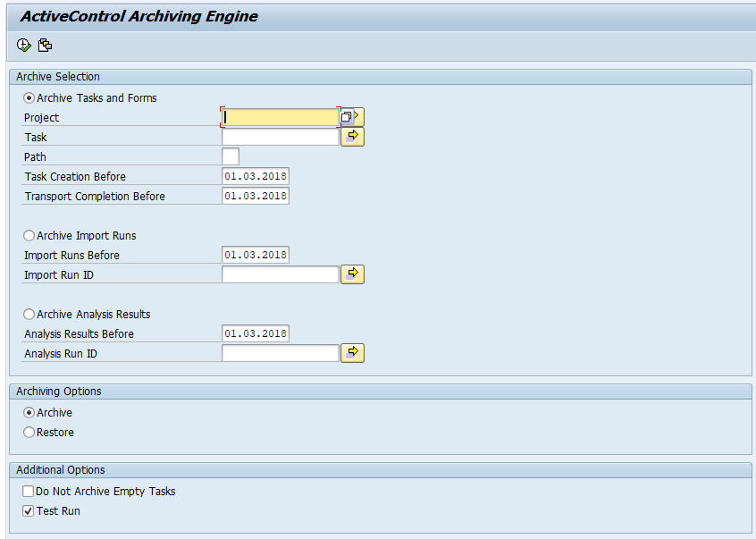Enable Do Not Archive Empty Tasks
756x539 pixels.
click(29, 491)
